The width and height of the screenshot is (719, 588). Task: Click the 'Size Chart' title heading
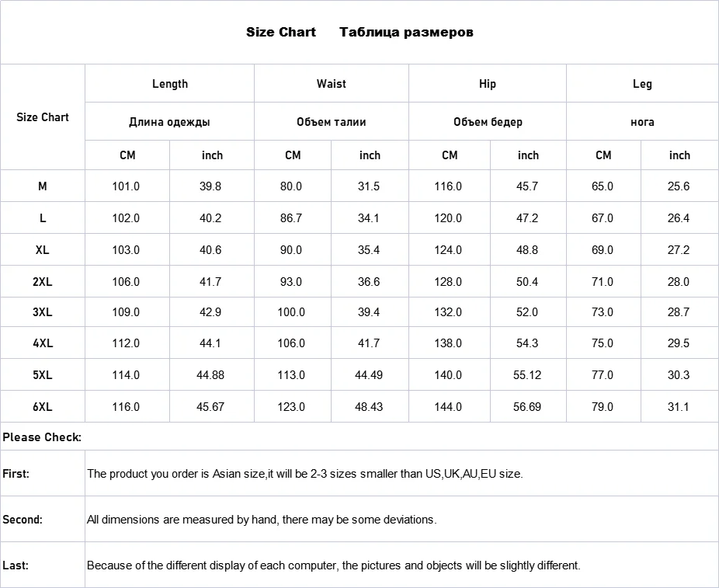281,32
